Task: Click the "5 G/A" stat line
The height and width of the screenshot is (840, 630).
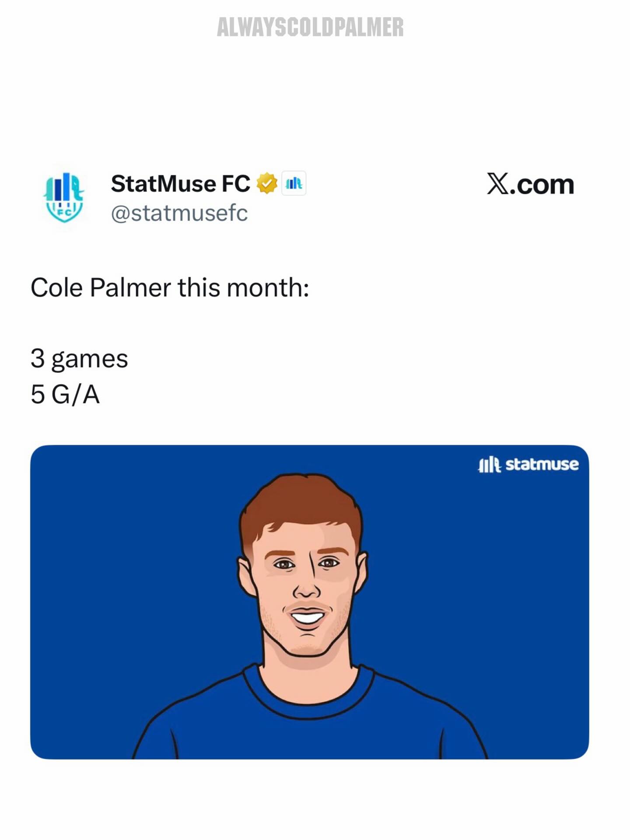Action: click(x=65, y=394)
